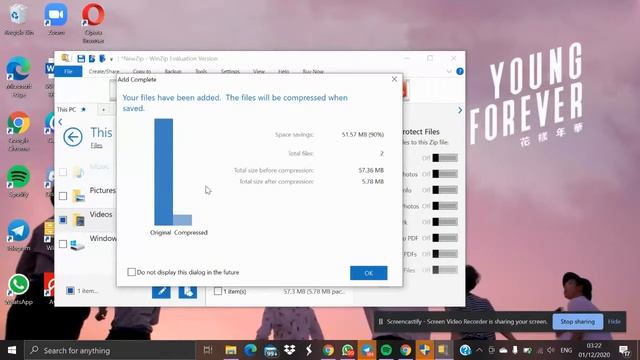Toggle the '1 item...' selection checkbox at pane bottom
Screen dimensions: 640x360
(70, 291)
